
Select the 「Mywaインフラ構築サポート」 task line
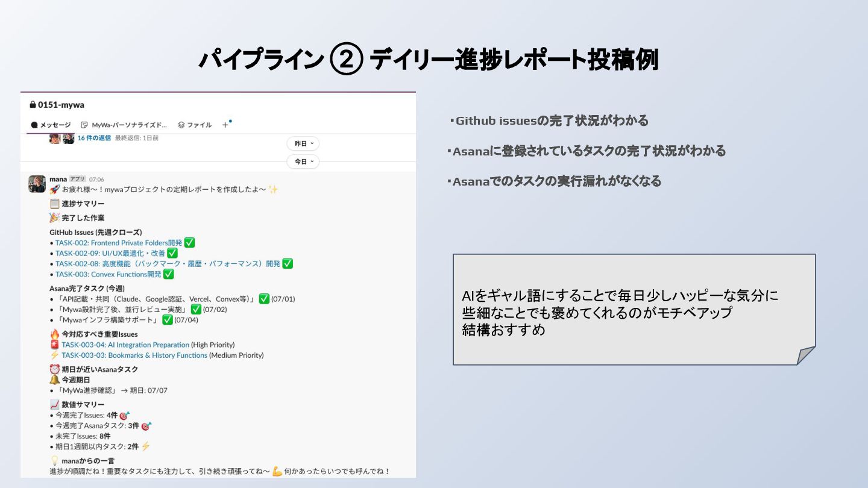pyautogui.click(x=124, y=320)
